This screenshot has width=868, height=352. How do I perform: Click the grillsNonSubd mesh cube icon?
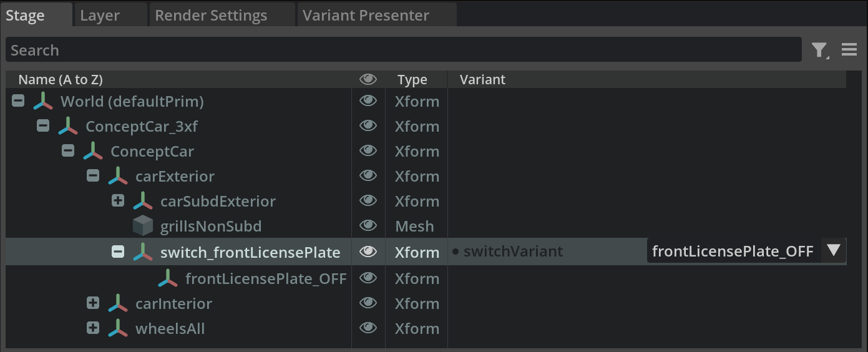tap(143, 226)
